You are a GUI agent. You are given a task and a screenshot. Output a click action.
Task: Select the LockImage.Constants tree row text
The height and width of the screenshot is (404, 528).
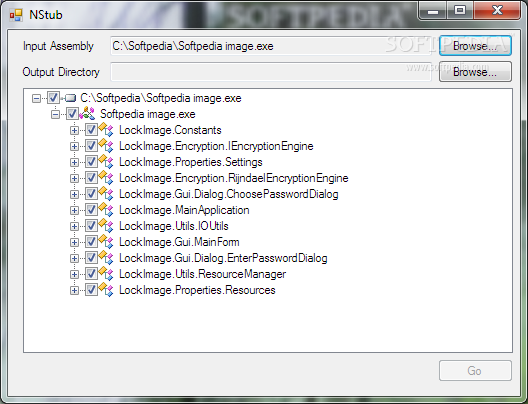tap(170, 130)
